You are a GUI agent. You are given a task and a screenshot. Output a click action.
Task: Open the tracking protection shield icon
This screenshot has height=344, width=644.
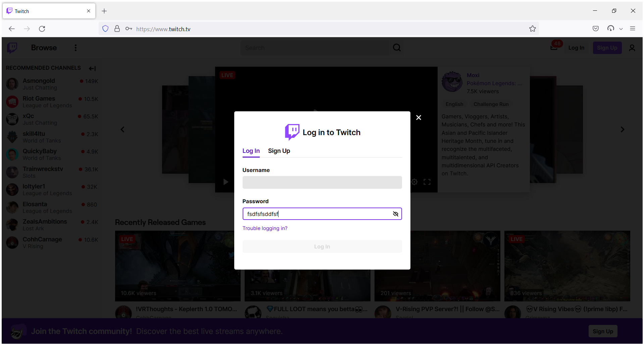pyautogui.click(x=105, y=29)
